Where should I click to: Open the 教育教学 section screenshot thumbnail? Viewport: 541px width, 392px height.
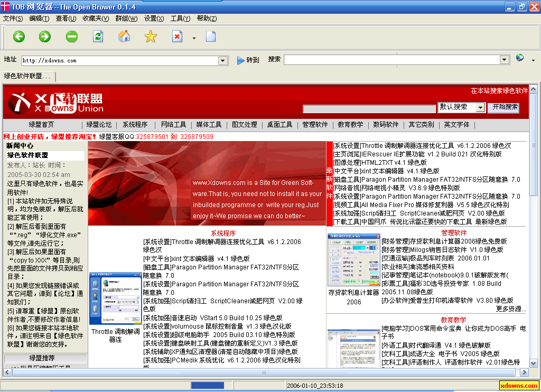click(x=353, y=349)
